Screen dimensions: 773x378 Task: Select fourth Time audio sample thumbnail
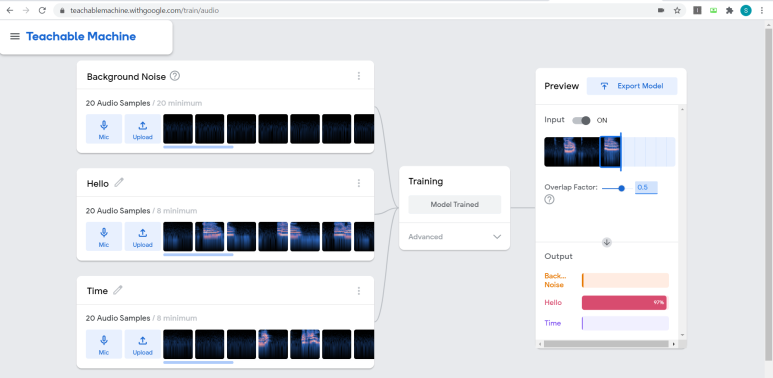pos(273,344)
